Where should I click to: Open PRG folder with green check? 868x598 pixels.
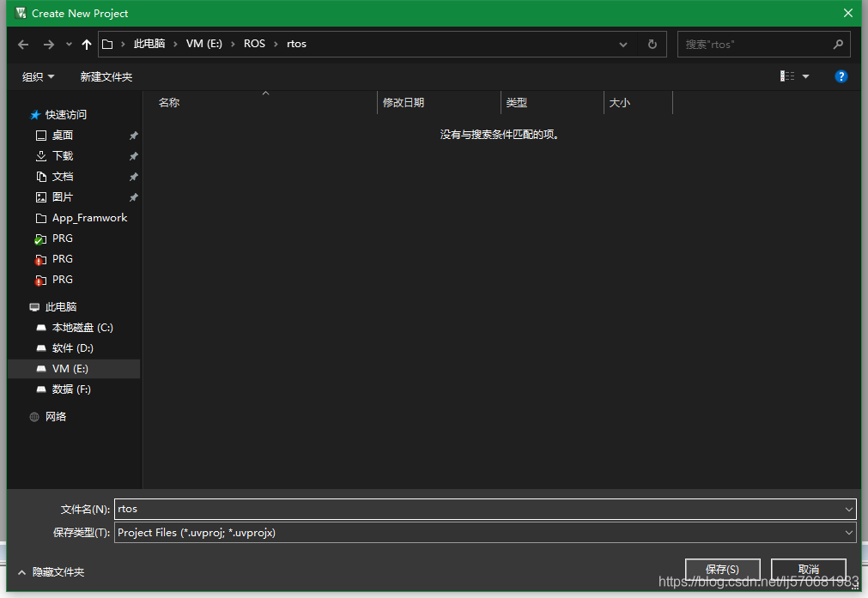point(62,239)
